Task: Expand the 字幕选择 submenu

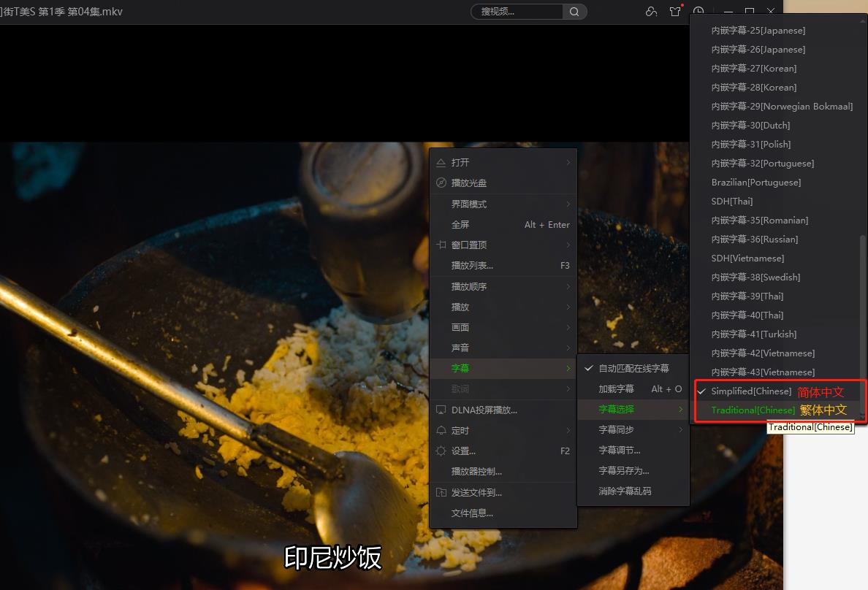Action: click(633, 409)
